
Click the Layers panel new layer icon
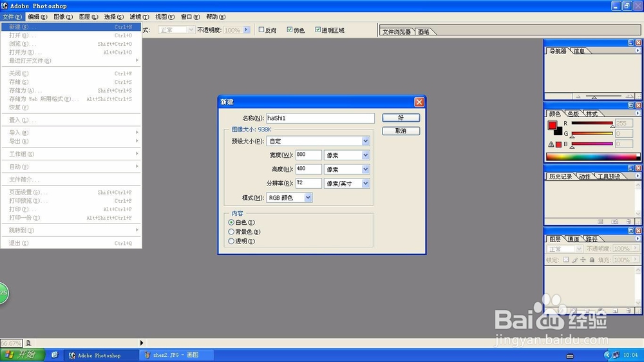click(x=615, y=310)
